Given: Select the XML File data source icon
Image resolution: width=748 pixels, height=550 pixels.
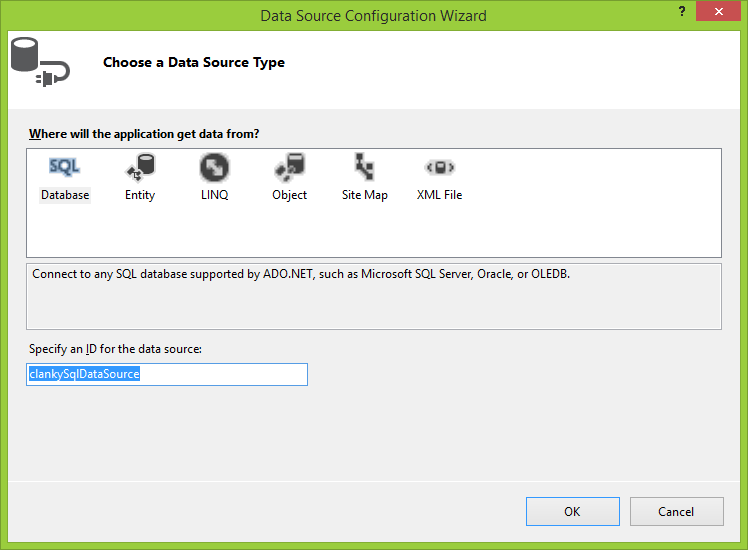Looking at the screenshot, I should (439, 167).
